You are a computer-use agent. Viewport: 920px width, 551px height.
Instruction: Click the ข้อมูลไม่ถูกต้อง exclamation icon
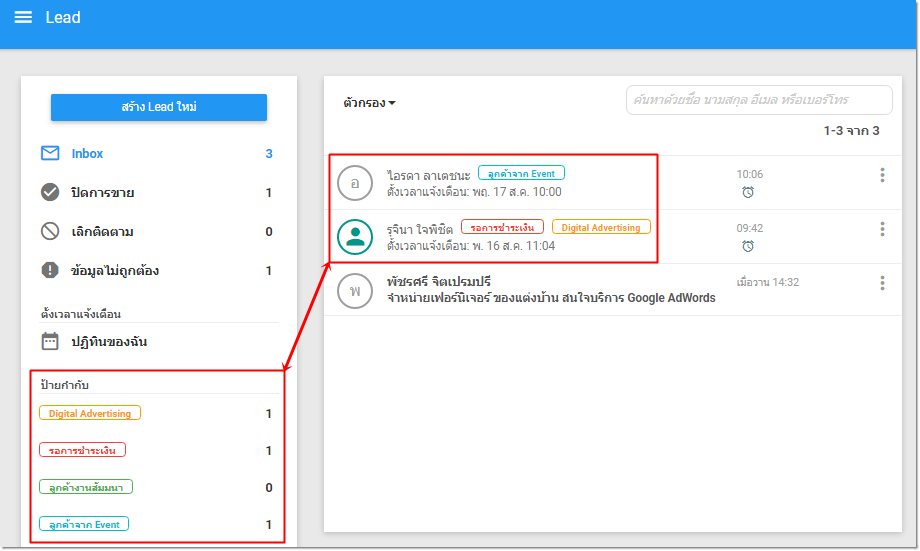click(x=50, y=270)
